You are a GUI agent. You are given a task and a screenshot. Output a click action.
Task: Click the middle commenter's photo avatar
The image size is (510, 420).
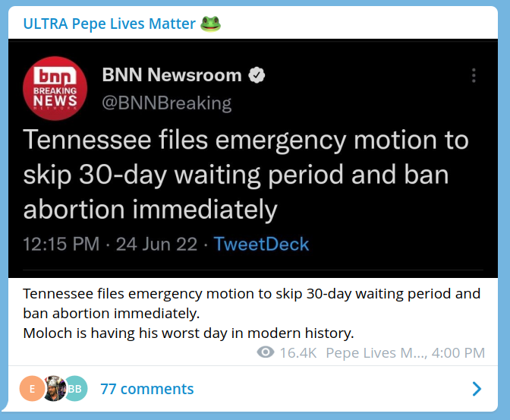click(x=53, y=389)
